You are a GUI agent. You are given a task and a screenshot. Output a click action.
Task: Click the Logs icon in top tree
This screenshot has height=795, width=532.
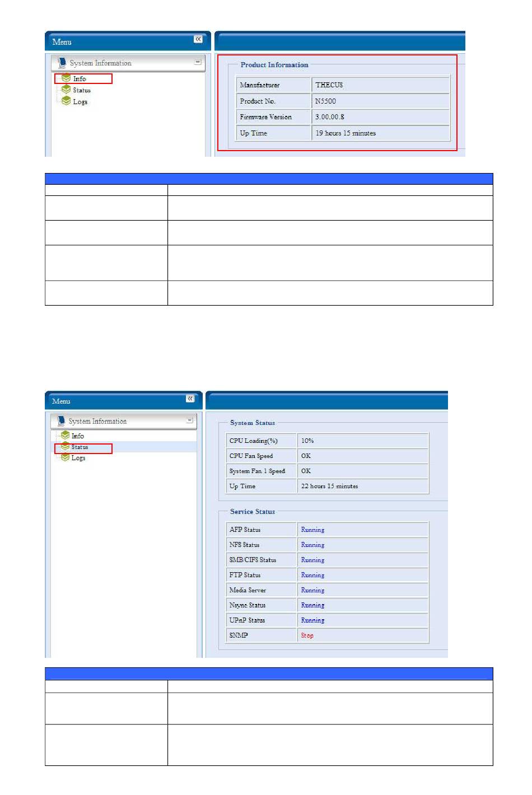[x=66, y=101]
